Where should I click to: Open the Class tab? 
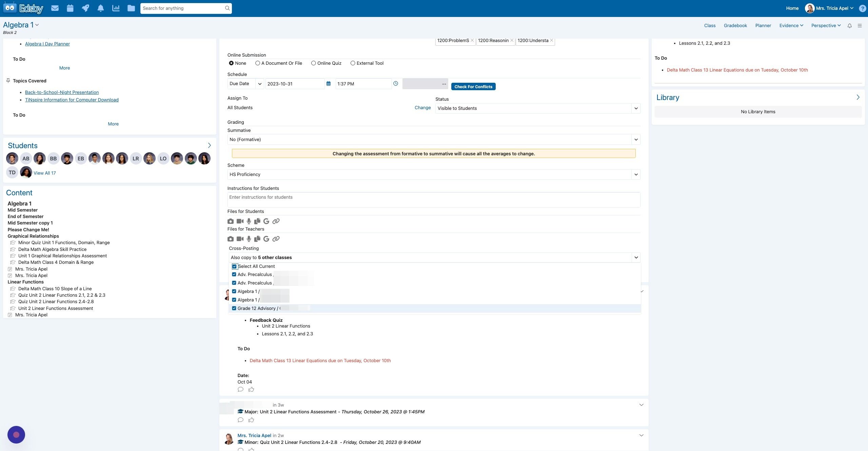click(710, 26)
